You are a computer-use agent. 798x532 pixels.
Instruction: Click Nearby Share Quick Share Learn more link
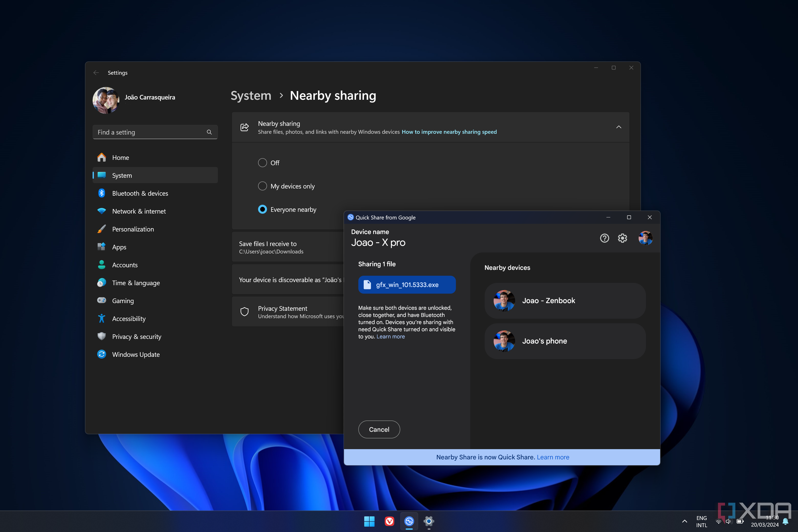point(553,457)
